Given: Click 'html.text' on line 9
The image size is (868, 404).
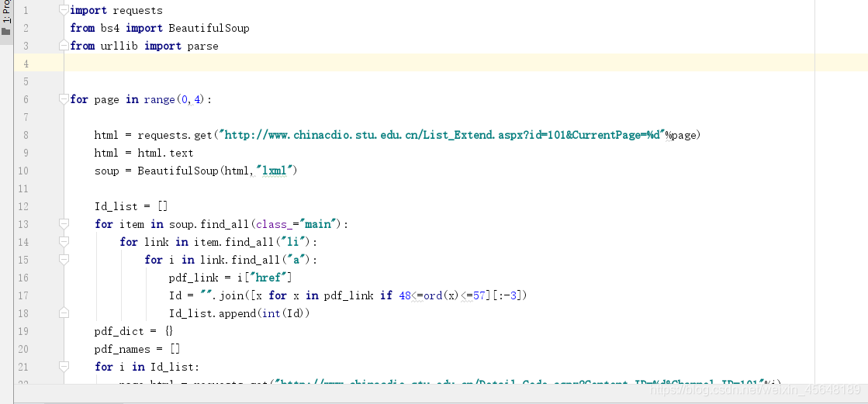Looking at the screenshot, I should pyautogui.click(x=165, y=153).
